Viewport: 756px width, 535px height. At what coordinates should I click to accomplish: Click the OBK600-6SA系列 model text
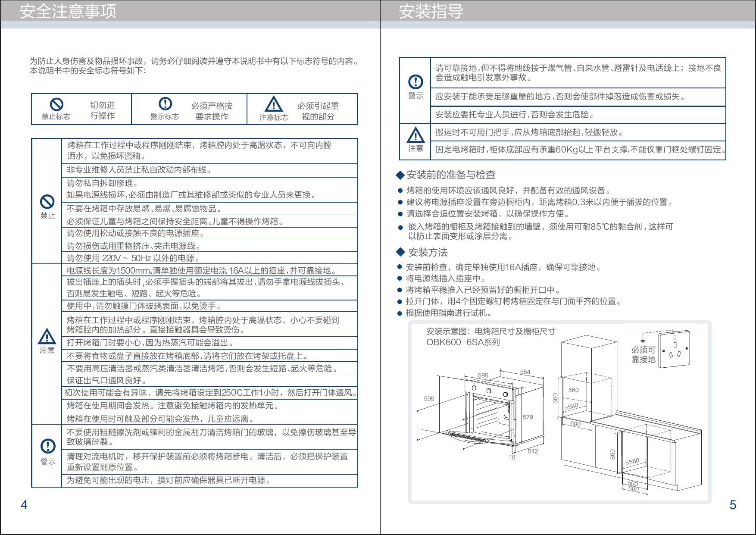point(463,343)
